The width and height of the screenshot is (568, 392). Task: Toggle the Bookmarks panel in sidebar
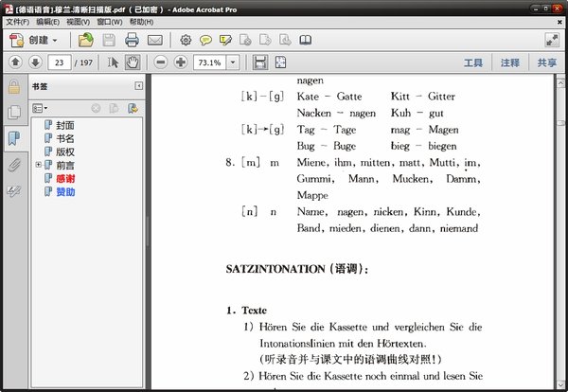(x=13, y=138)
